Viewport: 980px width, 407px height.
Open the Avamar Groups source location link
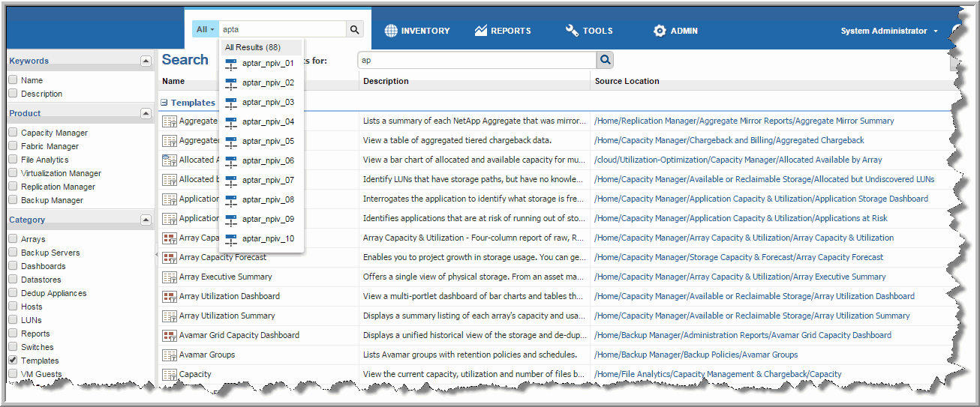coord(696,355)
